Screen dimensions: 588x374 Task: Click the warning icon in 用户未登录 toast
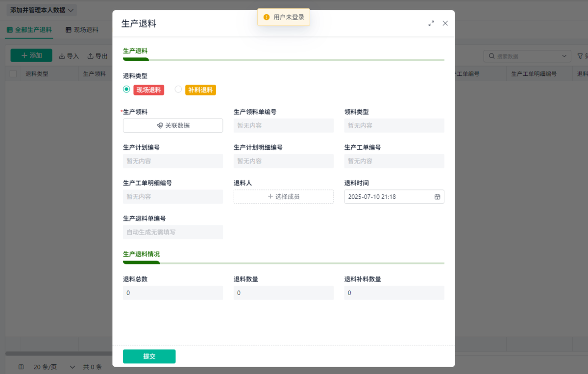click(267, 17)
